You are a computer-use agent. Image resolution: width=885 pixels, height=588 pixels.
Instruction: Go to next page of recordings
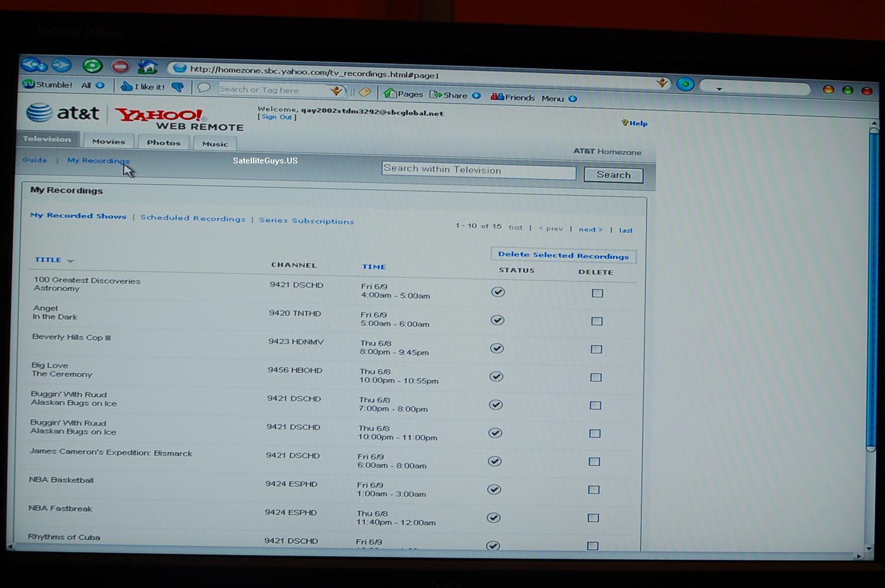tap(590, 229)
